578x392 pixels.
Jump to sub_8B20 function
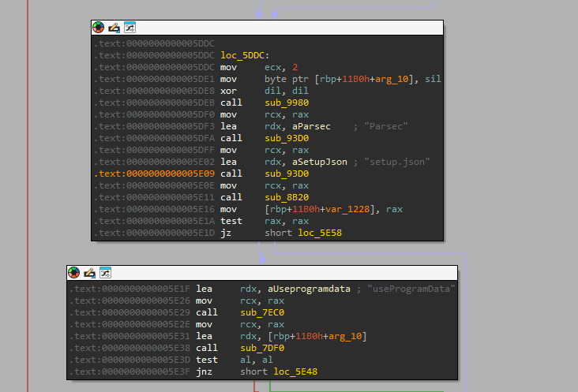(x=287, y=197)
